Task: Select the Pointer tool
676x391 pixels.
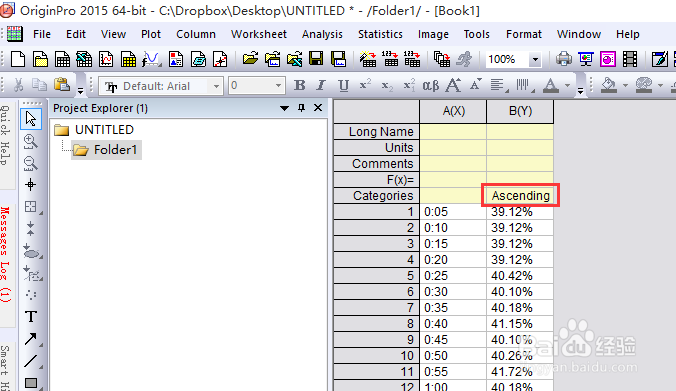Action: 31,119
